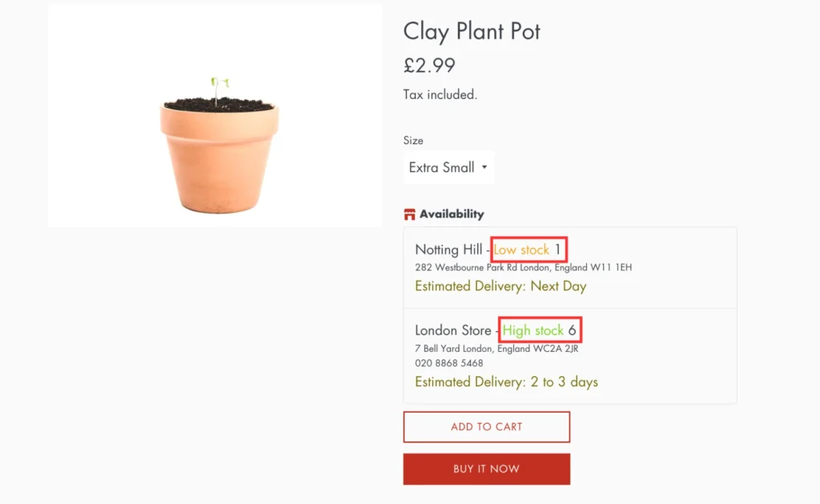Click the green High stock label

click(533, 330)
